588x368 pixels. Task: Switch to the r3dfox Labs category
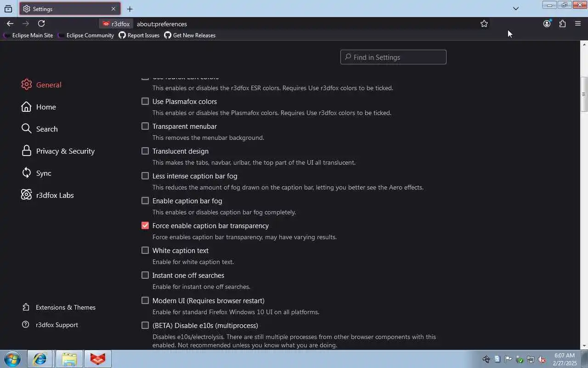point(55,195)
